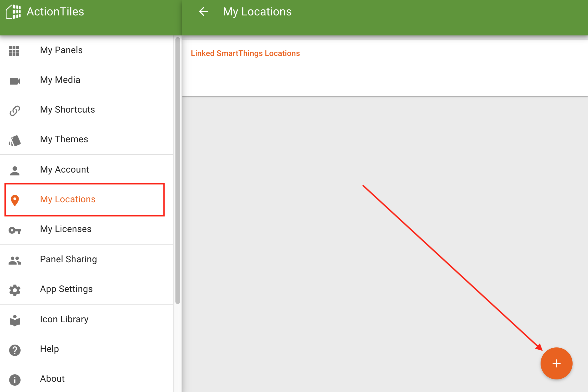Open My Licenses from the menu
Viewport: 588px width, 392px height.
coord(87,229)
